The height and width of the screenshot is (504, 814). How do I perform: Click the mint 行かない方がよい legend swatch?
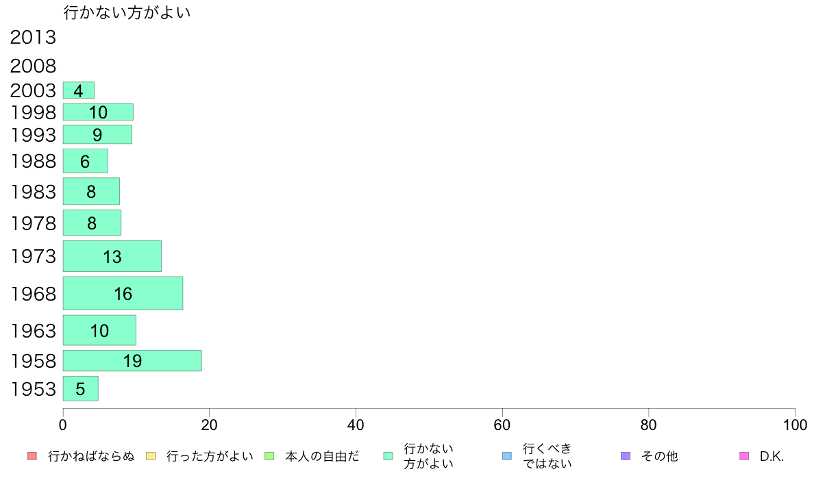[388, 456]
